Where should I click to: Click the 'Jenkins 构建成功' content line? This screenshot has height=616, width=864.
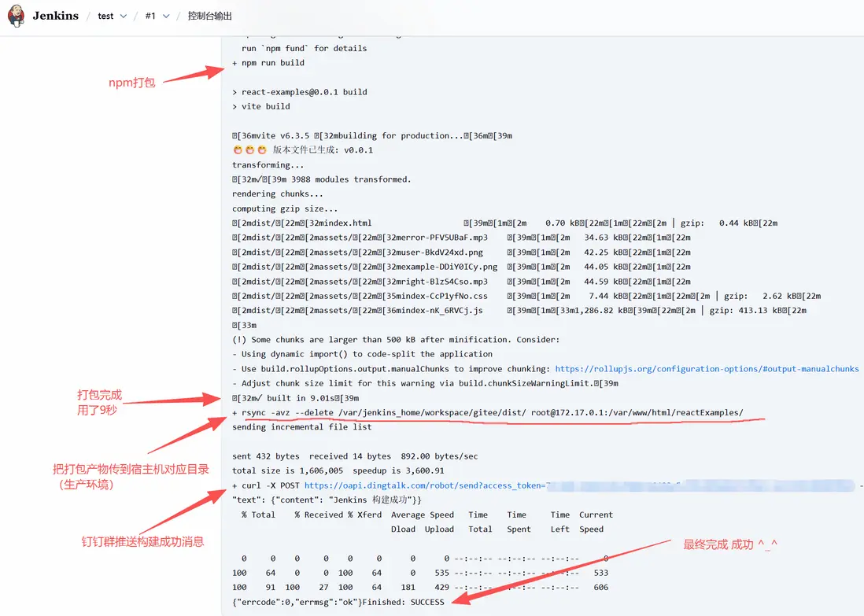click(x=327, y=500)
